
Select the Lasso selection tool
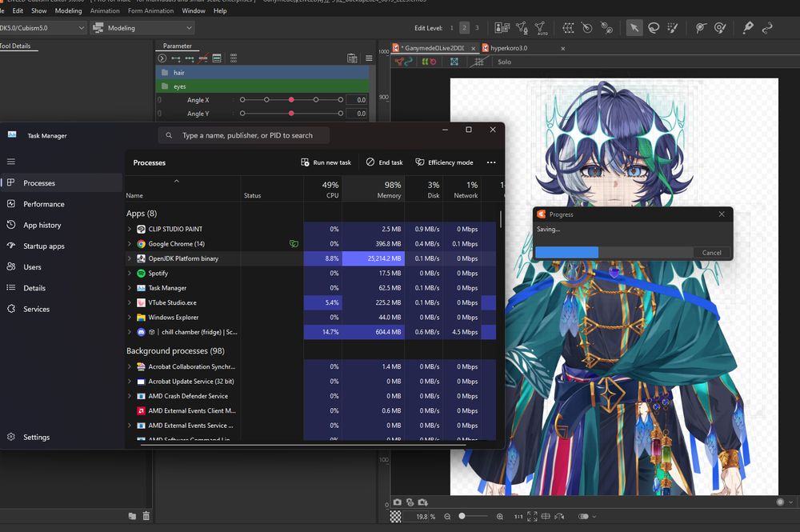[x=654, y=28]
